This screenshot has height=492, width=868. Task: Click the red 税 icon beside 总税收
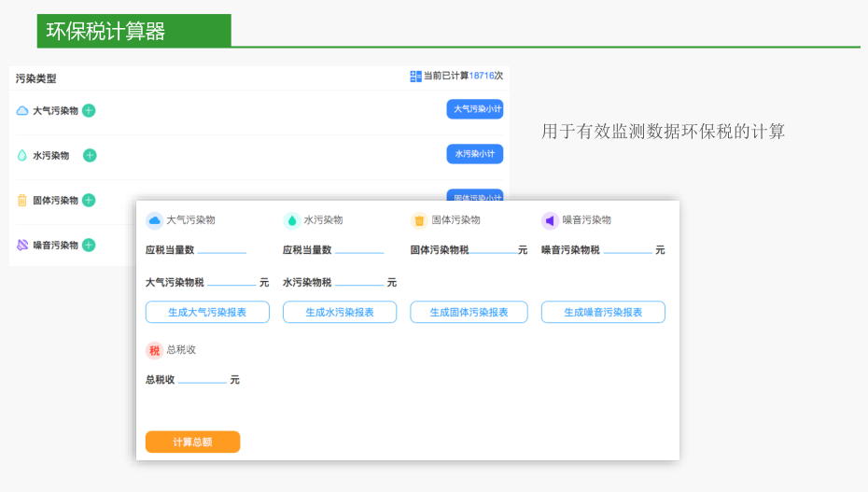click(154, 350)
